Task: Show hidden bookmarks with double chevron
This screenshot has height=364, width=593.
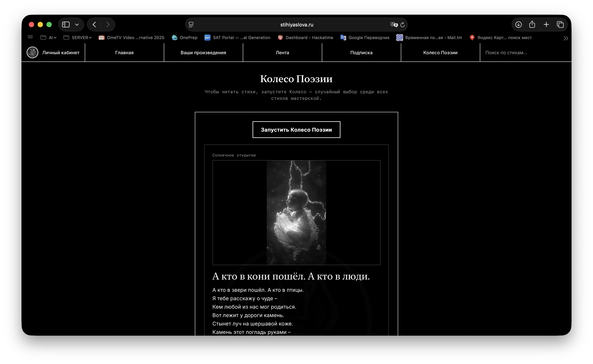Action: (x=566, y=38)
